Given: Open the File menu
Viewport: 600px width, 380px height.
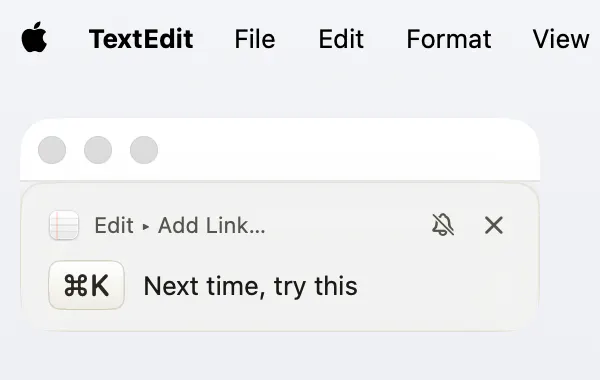Looking at the screenshot, I should tap(255, 39).
